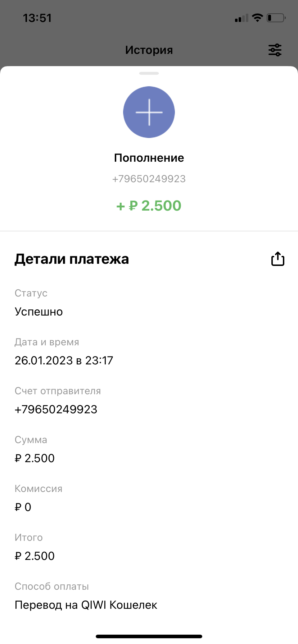Screen dimensions: 298x644
Task: Tap the battery indicator in status bar
Action: pos(276,18)
